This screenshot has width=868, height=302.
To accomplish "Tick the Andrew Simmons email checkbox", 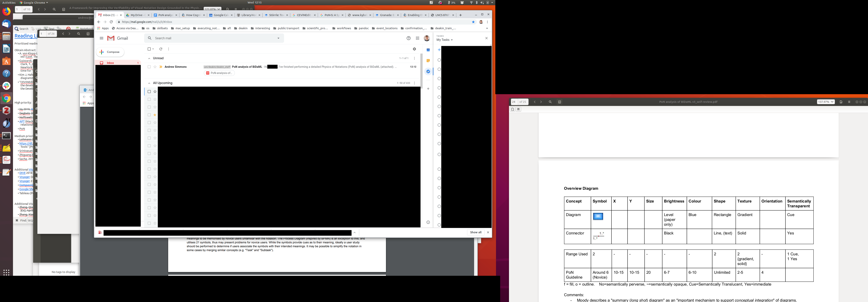I will coord(149,67).
